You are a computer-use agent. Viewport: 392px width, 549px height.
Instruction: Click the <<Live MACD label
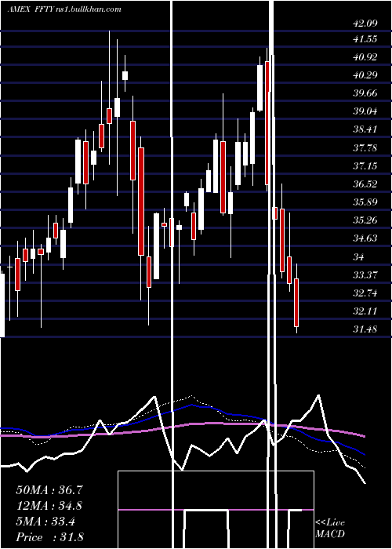point(330,529)
